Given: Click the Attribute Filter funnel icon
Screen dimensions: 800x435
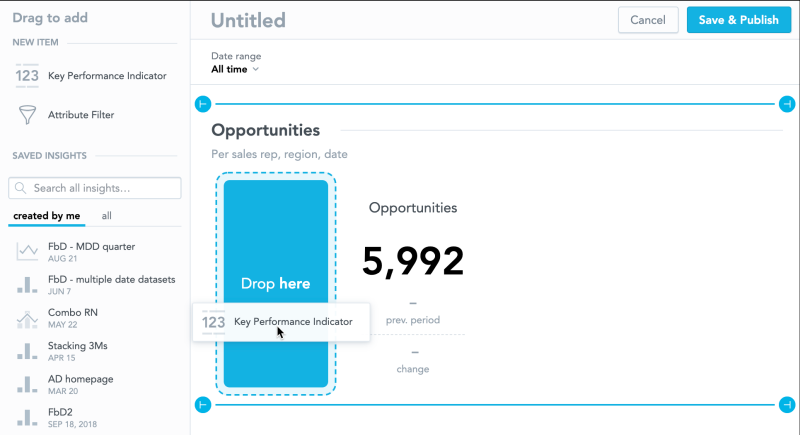Looking at the screenshot, I should click(x=27, y=116).
